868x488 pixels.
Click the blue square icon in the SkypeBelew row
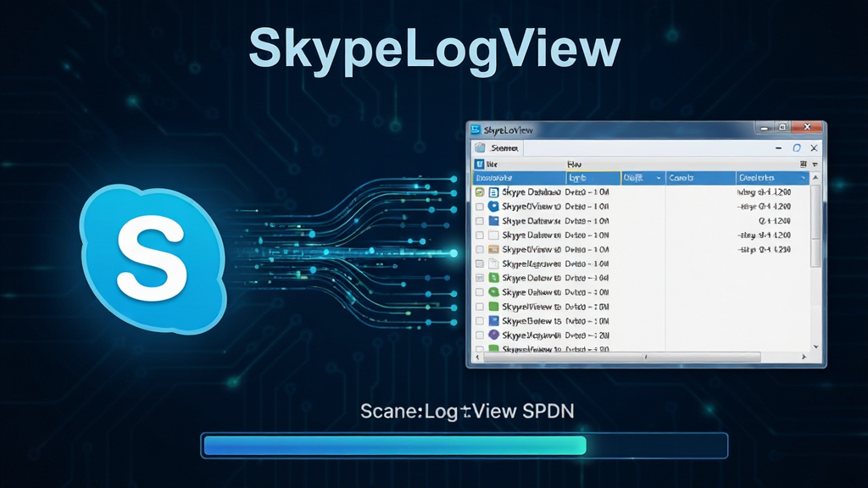coord(493,320)
